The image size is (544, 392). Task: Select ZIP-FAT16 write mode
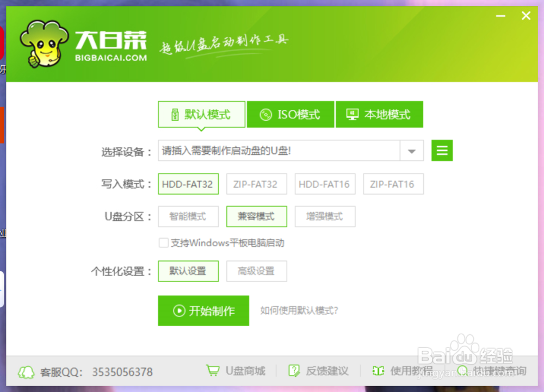pos(393,184)
